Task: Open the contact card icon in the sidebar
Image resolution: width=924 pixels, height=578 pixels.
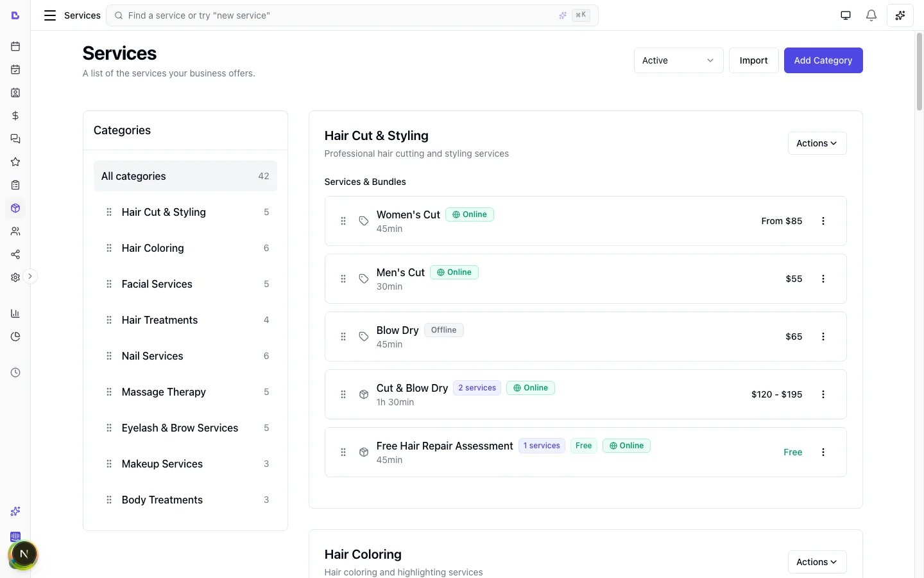Action: coord(15,92)
